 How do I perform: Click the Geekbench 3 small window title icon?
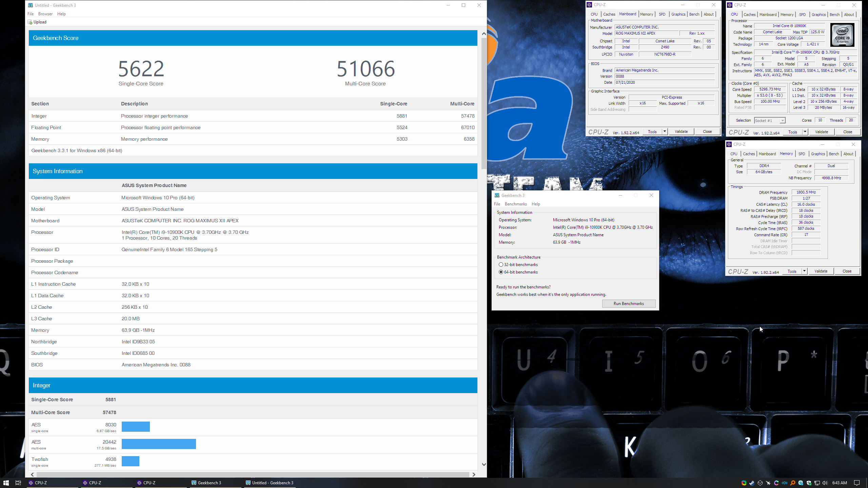[x=497, y=195]
